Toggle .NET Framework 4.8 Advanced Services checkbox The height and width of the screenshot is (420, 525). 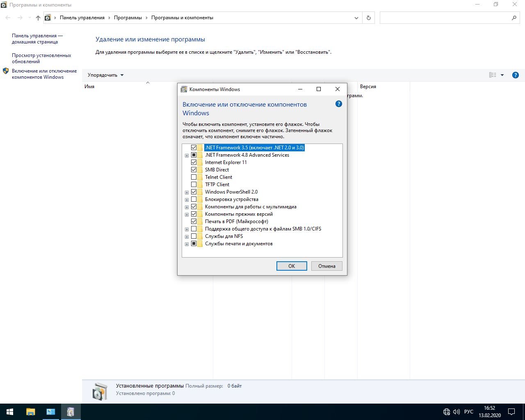pyautogui.click(x=194, y=155)
